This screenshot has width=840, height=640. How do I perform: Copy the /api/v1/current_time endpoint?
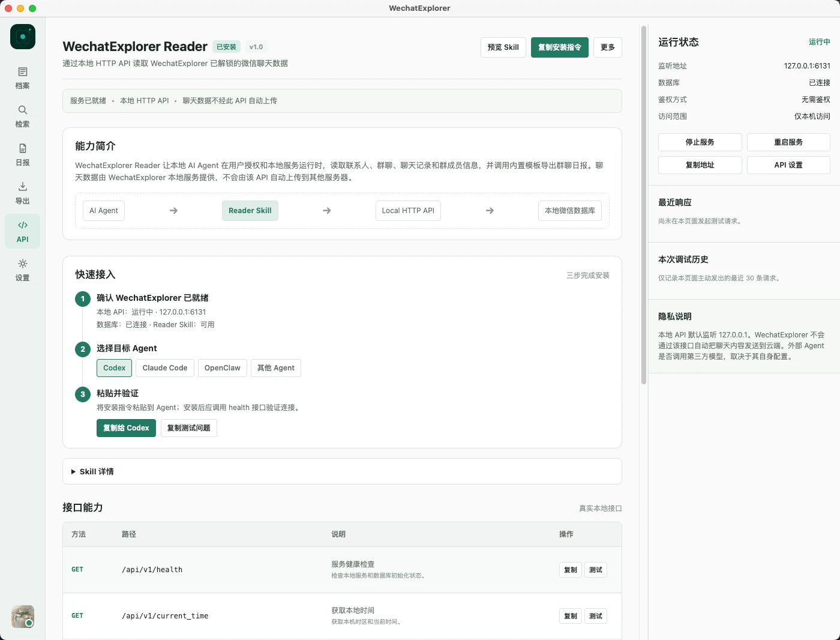(x=571, y=616)
